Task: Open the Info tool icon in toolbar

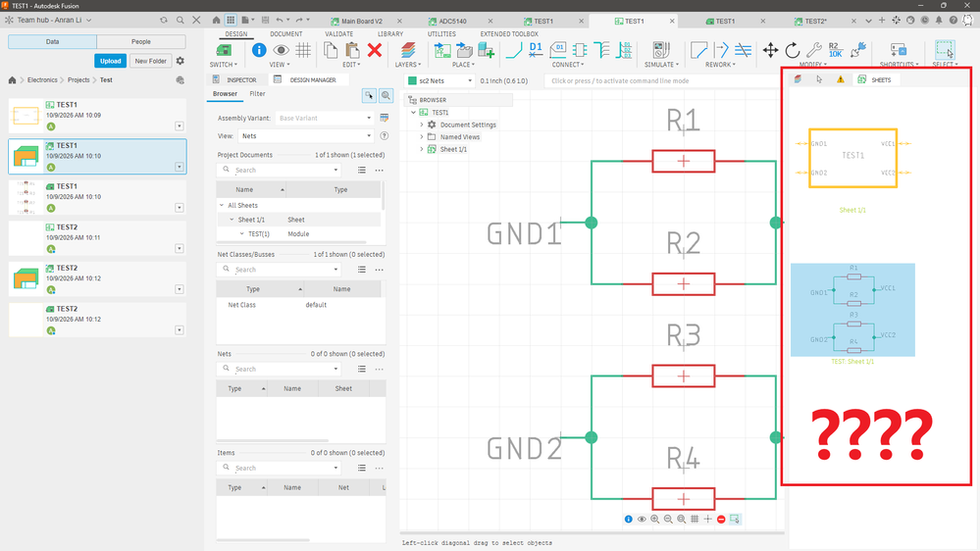Action: click(x=259, y=50)
